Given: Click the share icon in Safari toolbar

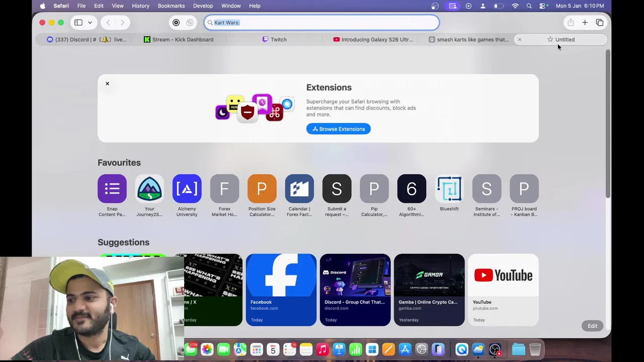Looking at the screenshot, I should pos(571,23).
